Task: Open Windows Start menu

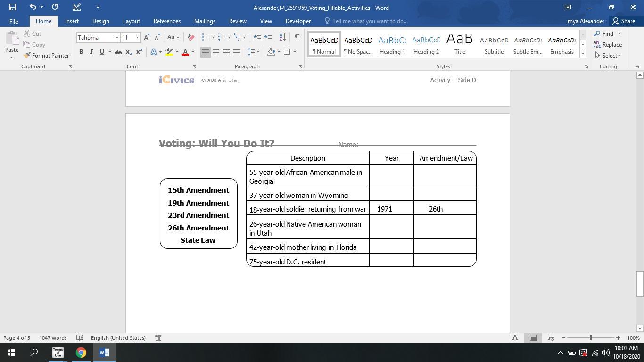Action: tap(11, 353)
